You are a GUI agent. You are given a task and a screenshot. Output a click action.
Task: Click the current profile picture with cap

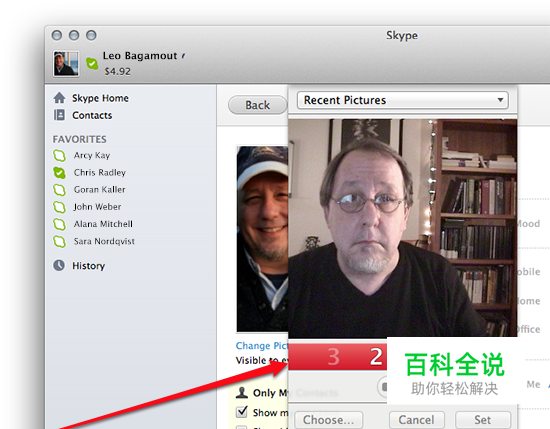click(x=262, y=239)
